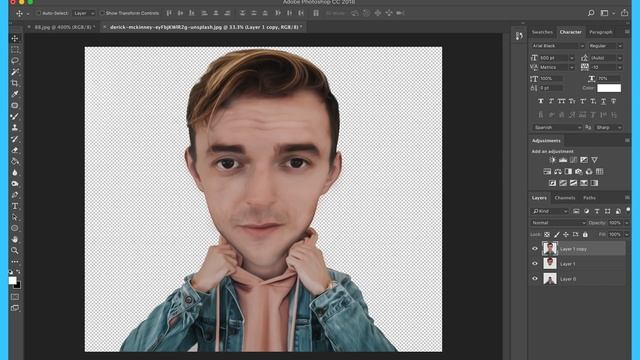Screen dimensions: 640x360
Task: Open the Regular font style dropdown
Action: tap(605, 46)
